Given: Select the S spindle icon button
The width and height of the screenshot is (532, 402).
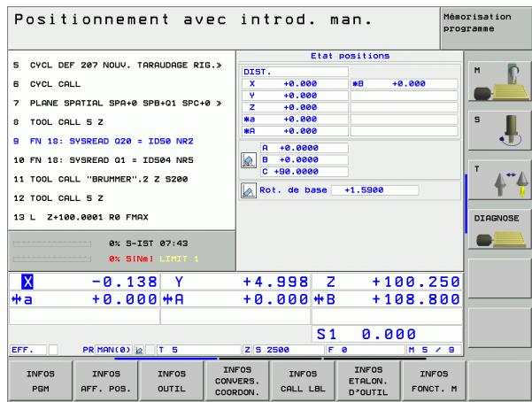Looking at the screenshot, I should coord(499,130).
